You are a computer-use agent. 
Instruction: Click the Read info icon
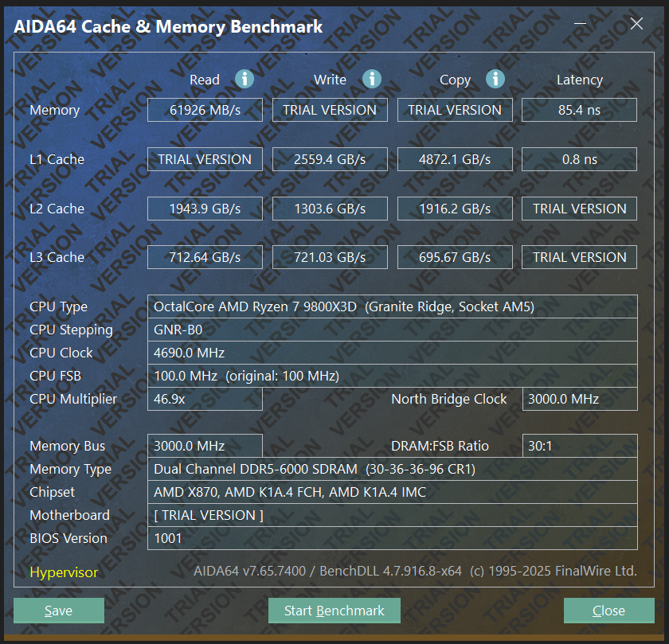click(x=245, y=79)
